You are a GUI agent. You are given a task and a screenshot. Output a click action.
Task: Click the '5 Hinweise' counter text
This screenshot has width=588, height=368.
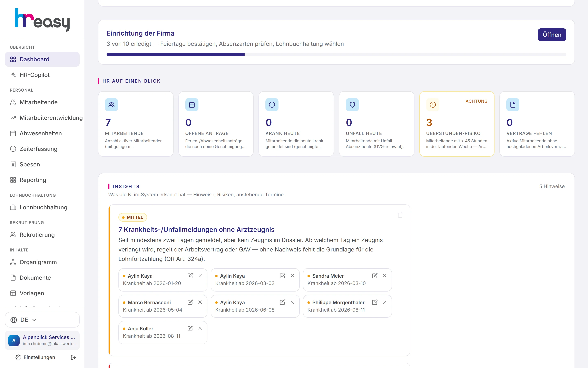coord(552,186)
